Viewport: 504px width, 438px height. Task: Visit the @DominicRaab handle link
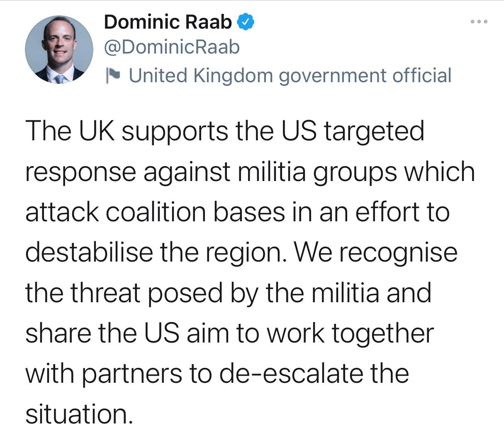[x=172, y=48]
